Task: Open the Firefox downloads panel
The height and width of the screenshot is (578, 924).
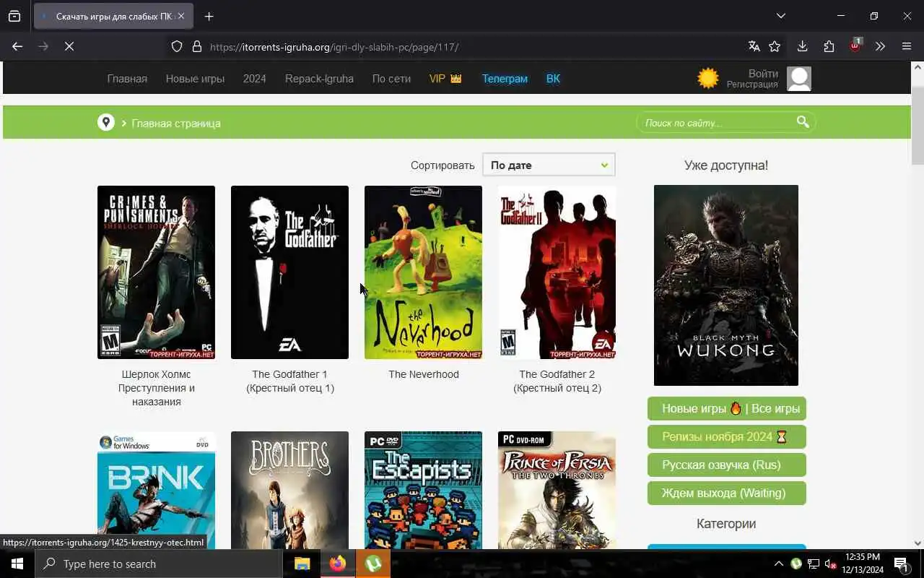Action: pyautogui.click(x=802, y=46)
